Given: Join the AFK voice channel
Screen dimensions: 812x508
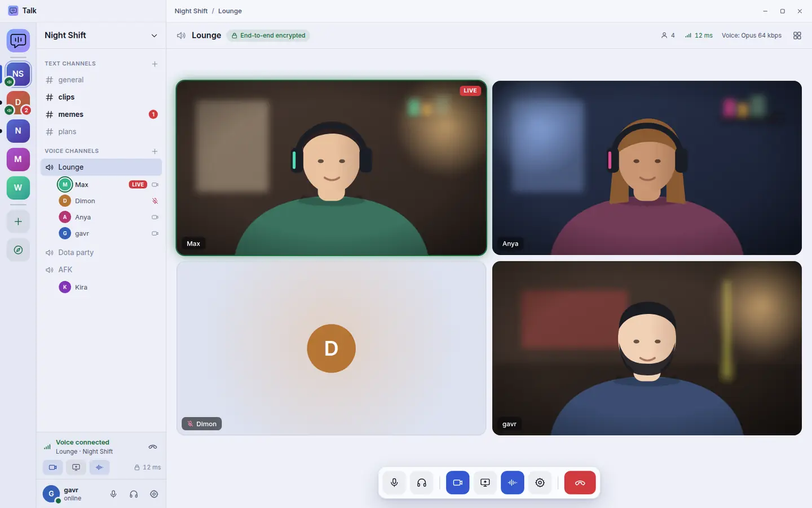Looking at the screenshot, I should tap(101, 270).
